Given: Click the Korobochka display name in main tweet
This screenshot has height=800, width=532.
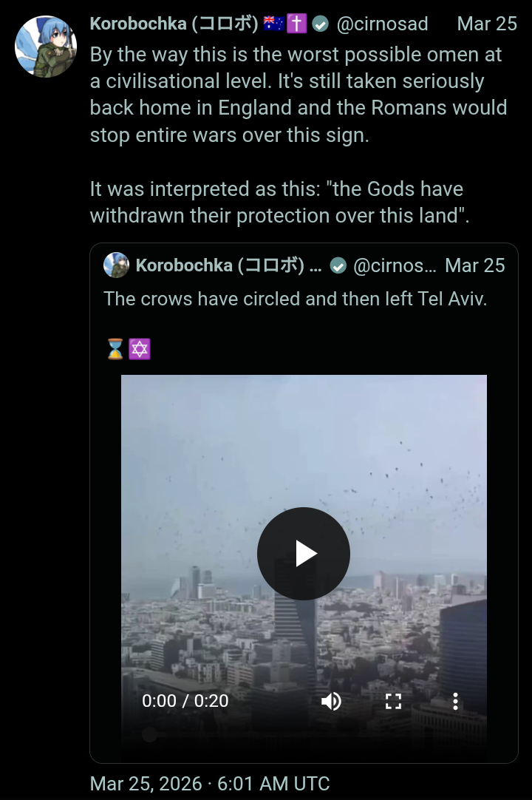Looking at the screenshot, I should [174, 24].
